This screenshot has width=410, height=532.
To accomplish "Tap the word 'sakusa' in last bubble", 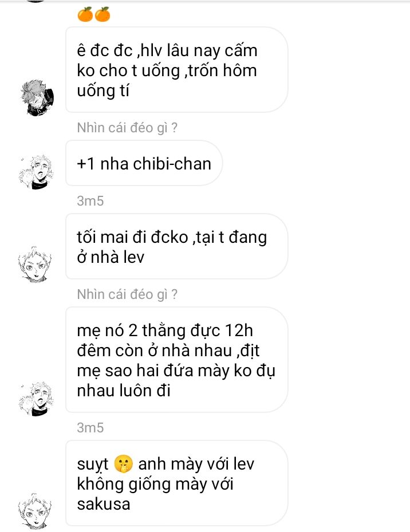I will tap(104, 504).
